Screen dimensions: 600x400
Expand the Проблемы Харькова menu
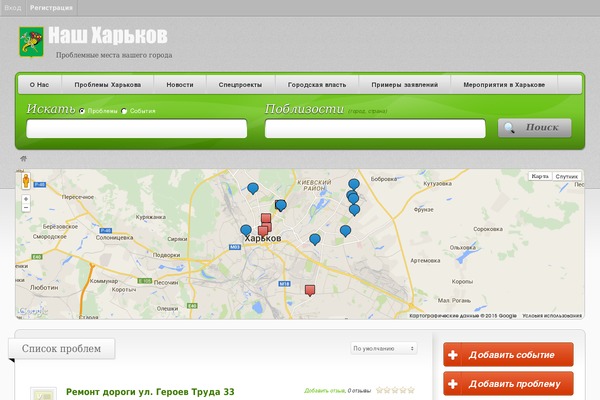[x=107, y=85]
